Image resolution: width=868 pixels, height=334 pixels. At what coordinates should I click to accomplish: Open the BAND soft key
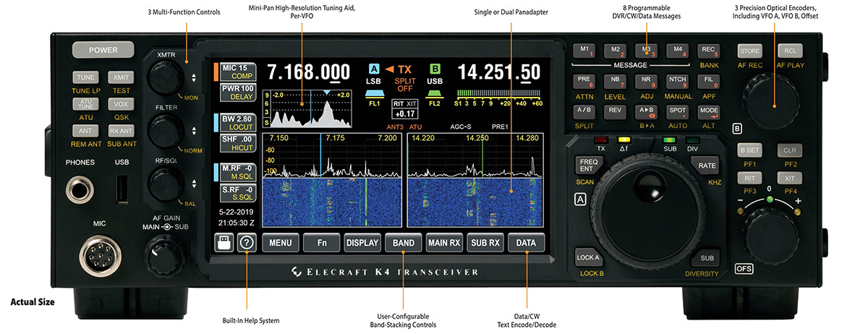[x=403, y=243]
